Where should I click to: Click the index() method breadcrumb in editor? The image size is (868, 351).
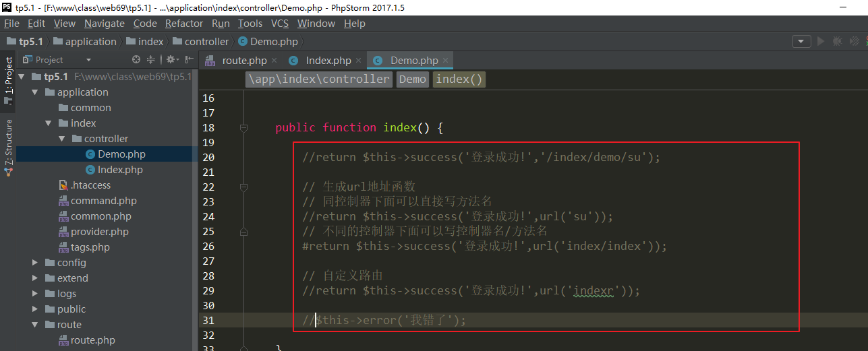point(459,79)
